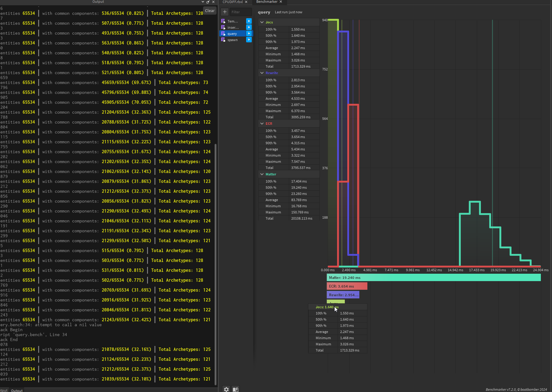
Task: Switch to the CPUDIFF.rbxl tab
Action: coord(233,2)
